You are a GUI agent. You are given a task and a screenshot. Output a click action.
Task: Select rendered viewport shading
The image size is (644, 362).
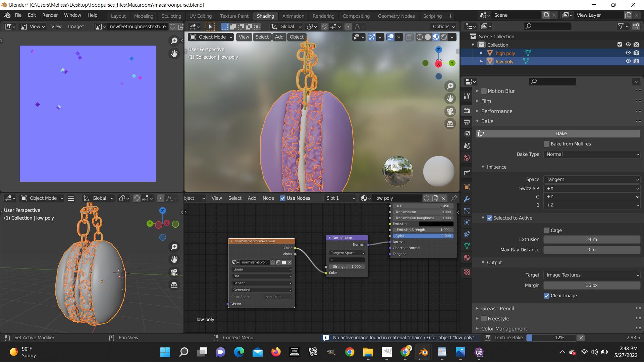444,37
